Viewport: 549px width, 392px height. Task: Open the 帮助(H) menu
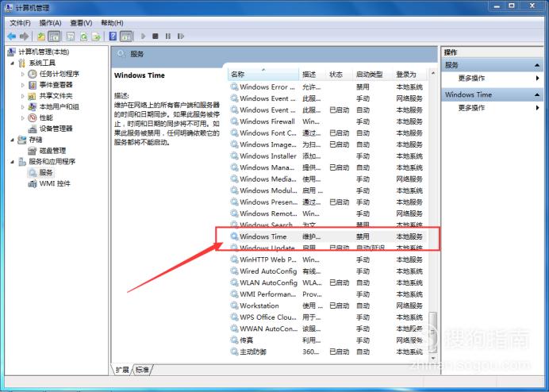click(112, 23)
